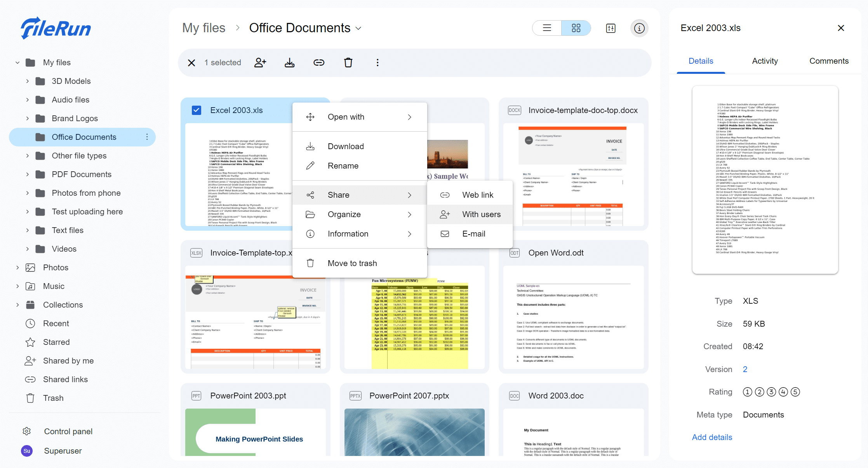Click the download icon in selection toolbar

289,63
